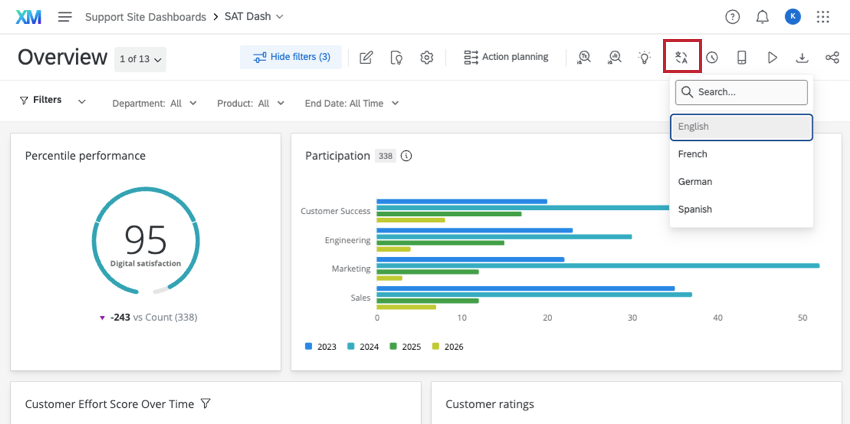Click the help question mark icon
850x424 pixels.
coord(732,17)
